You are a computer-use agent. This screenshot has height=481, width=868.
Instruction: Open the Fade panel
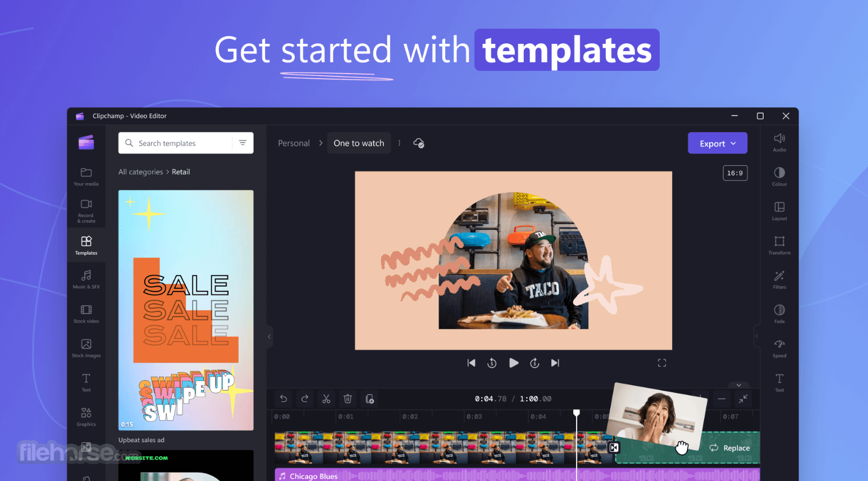tap(779, 314)
